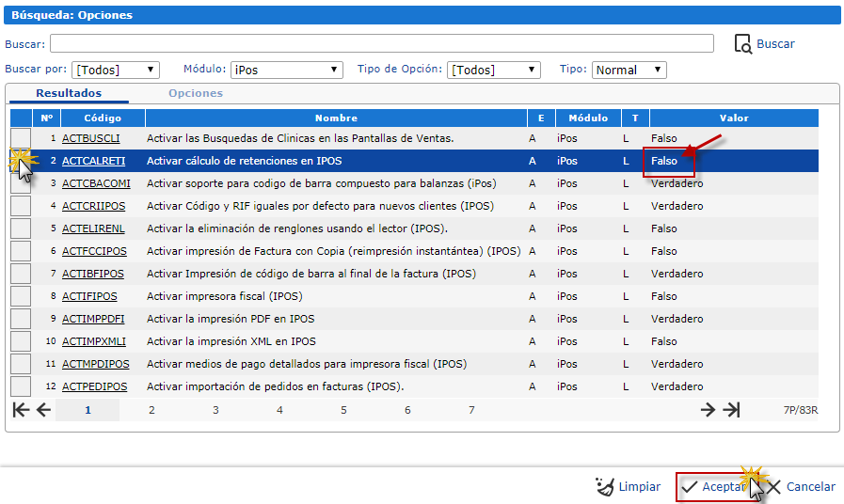Expand the Tipo dropdown set to Normal
This screenshot has height=504, width=844.
[629, 70]
